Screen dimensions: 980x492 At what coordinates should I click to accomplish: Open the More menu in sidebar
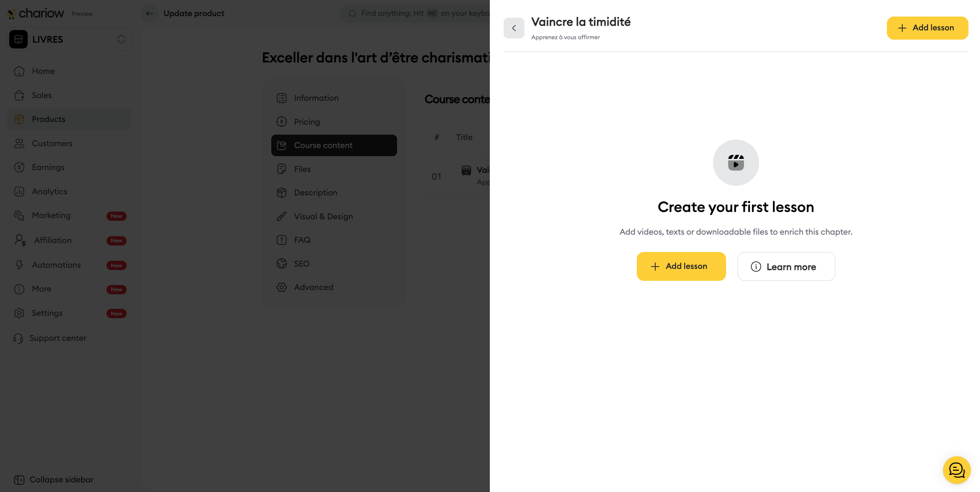click(42, 289)
